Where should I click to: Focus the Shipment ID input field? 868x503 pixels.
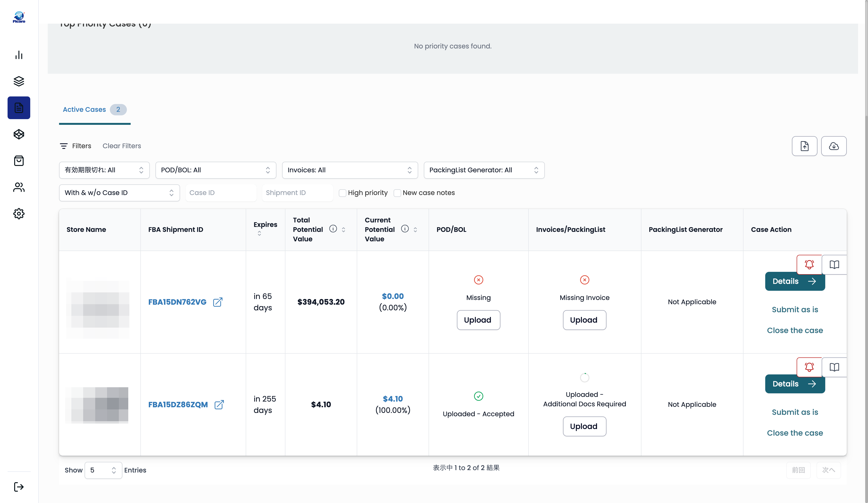point(297,193)
